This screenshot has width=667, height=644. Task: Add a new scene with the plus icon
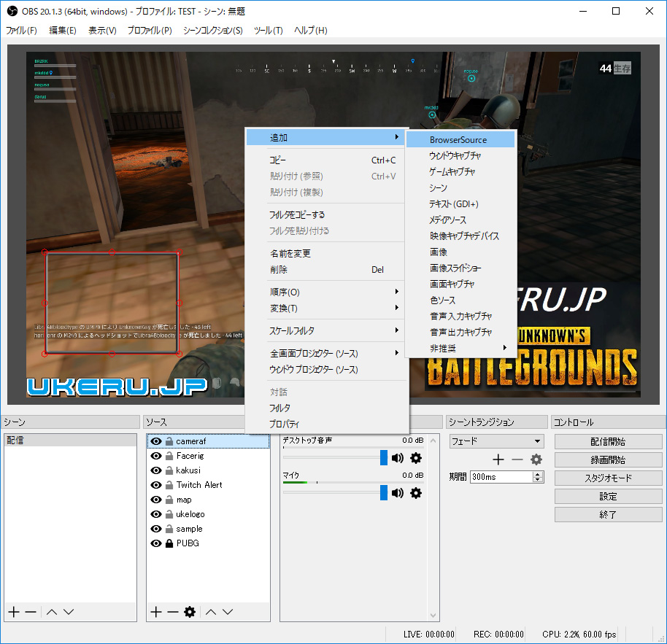click(13, 612)
